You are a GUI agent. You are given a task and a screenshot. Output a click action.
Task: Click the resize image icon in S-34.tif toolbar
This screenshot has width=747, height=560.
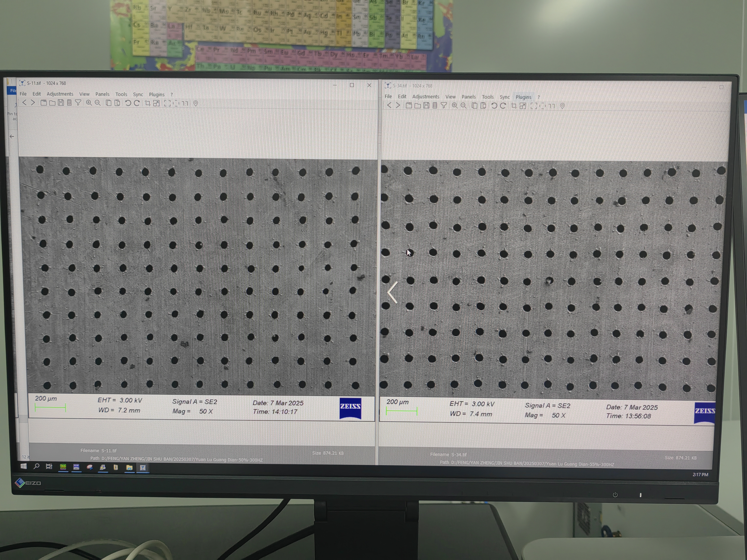[x=522, y=106]
